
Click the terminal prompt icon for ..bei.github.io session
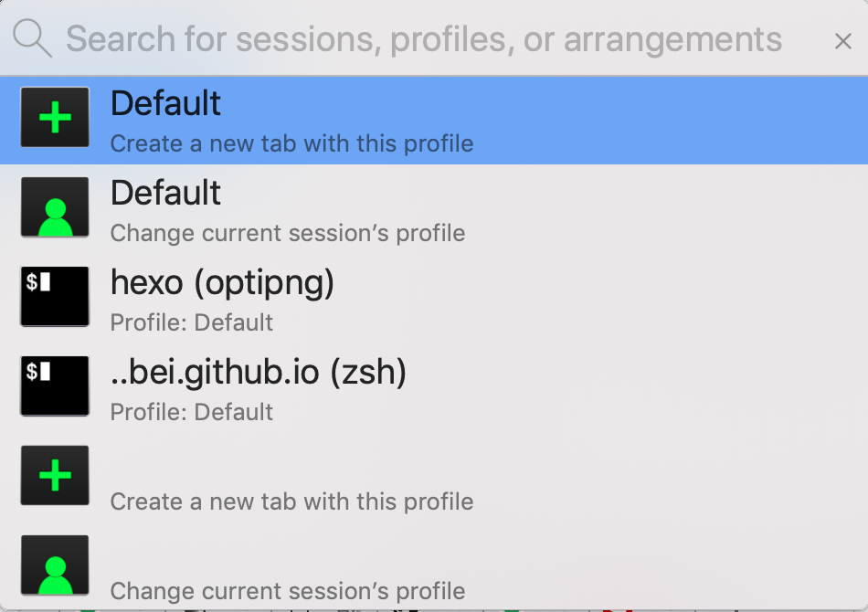[x=55, y=386]
